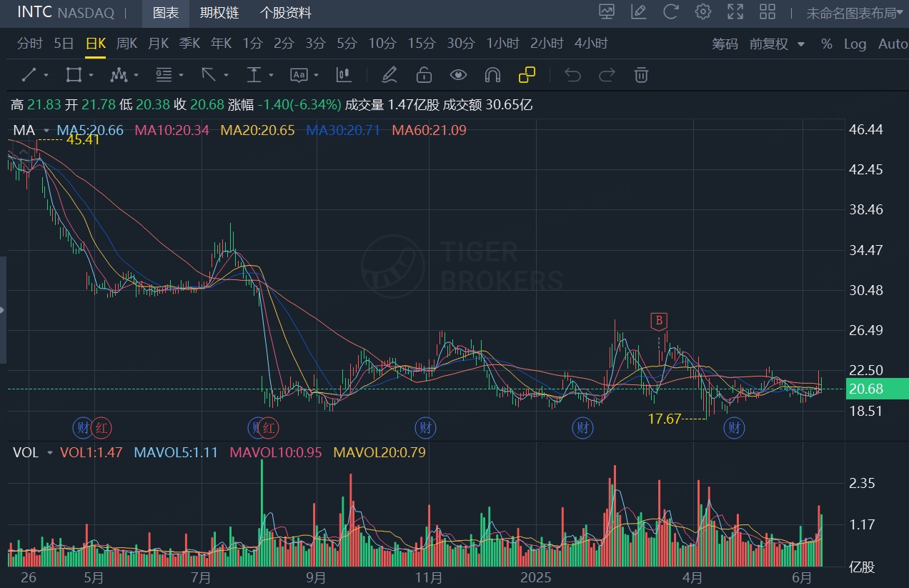Viewport: 909px width, 588px height.
Task: Toggle Auto scale mode
Action: pyautogui.click(x=893, y=44)
